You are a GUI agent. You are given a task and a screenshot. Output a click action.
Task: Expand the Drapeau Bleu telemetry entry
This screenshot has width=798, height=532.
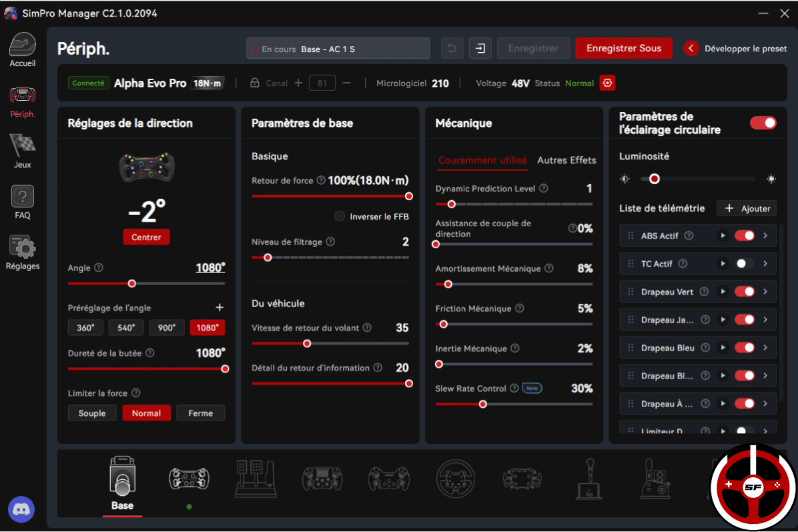764,348
